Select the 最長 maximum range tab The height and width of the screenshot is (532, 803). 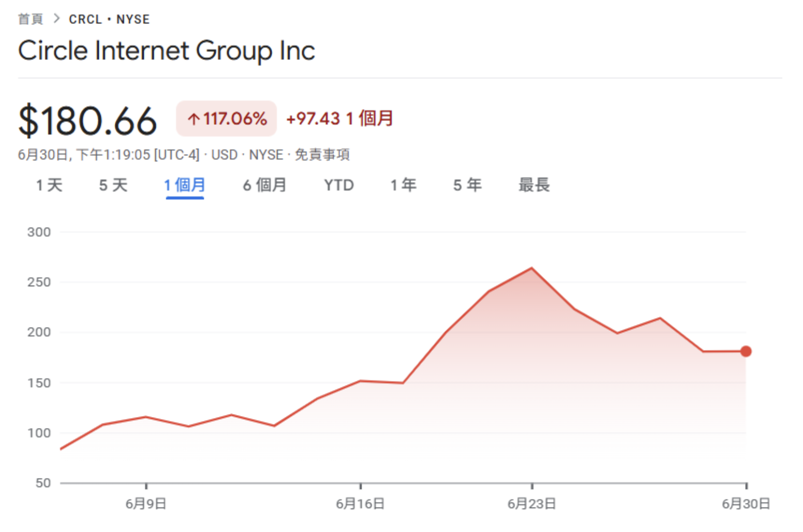(534, 185)
